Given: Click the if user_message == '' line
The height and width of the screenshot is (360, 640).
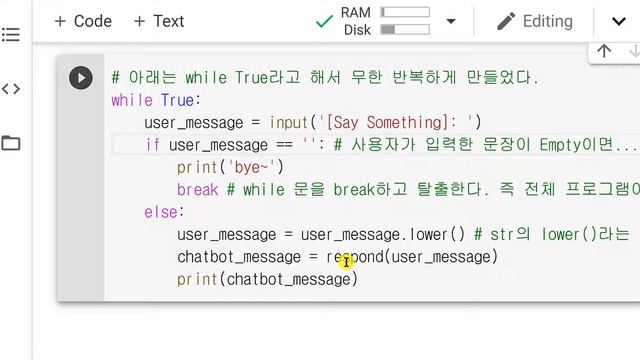Looking at the screenshot, I should point(392,145).
